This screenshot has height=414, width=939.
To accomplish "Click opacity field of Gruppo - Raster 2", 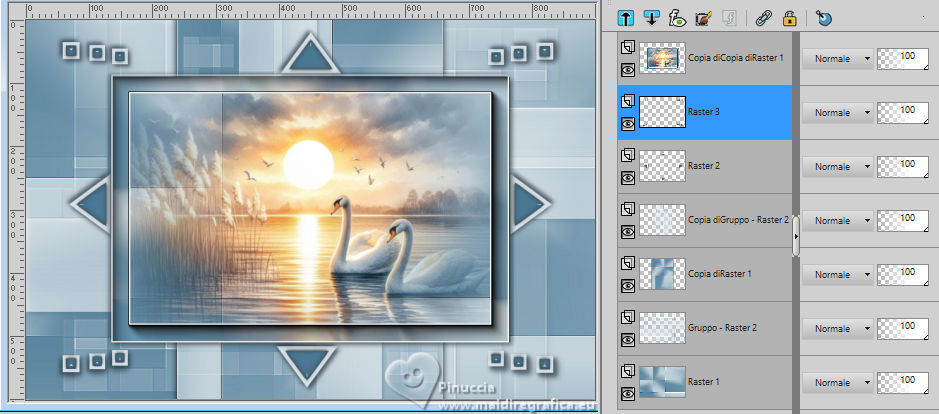I will click(x=903, y=328).
